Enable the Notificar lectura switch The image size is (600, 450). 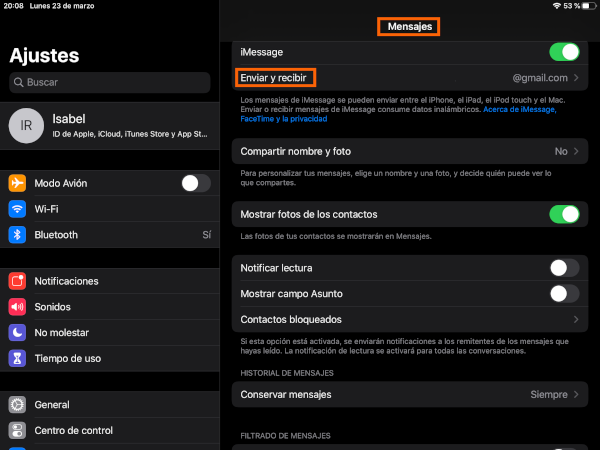pyautogui.click(x=564, y=268)
